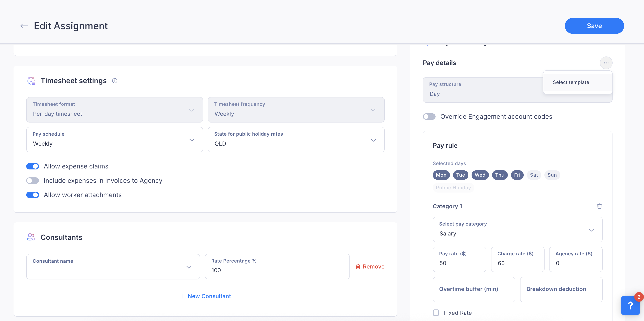
Task: Delete Category 1 with the trash icon
Action: (x=599, y=206)
